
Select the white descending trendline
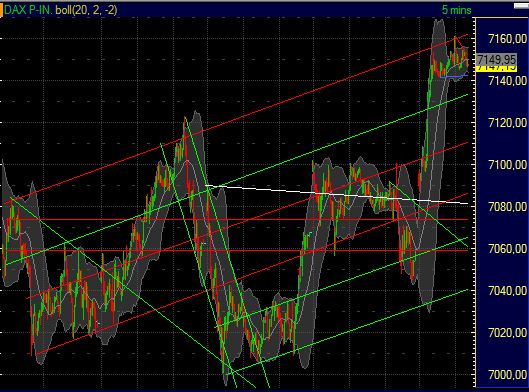(336, 194)
